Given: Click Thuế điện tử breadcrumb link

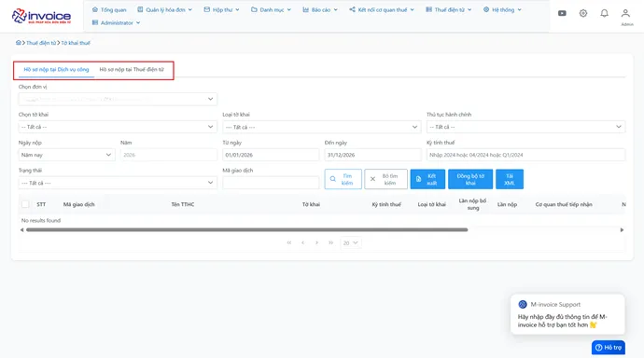Looking at the screenshot, I should (x=41, y=43).
